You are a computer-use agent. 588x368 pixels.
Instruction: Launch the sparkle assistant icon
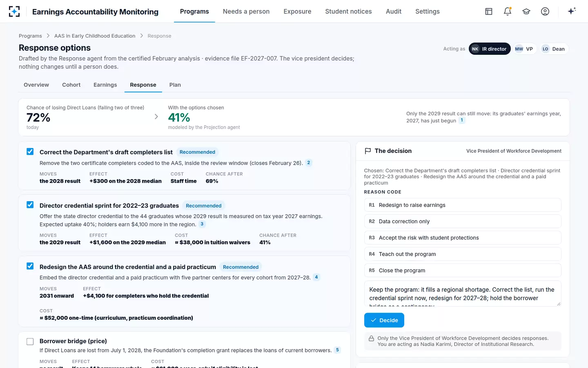point(572,11)
